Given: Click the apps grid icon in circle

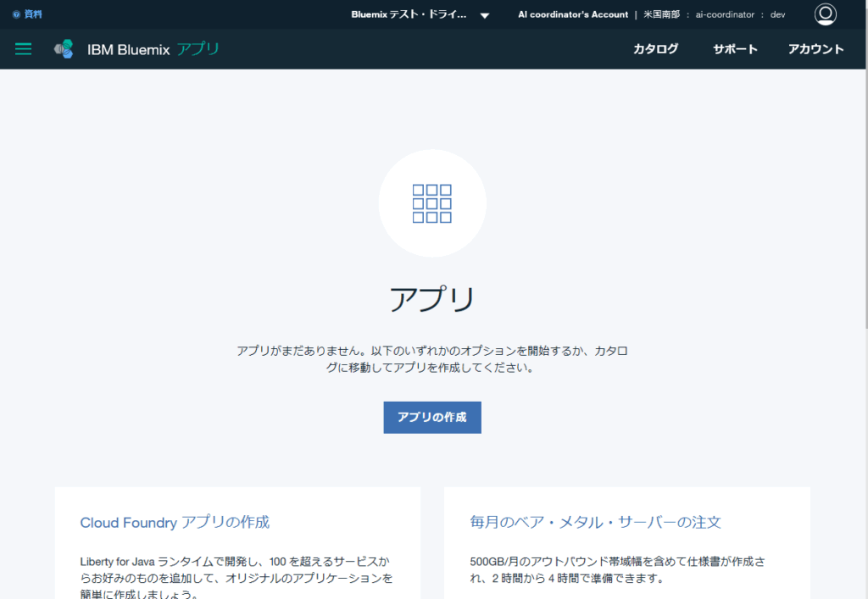Looking at the screenshot, I should (432, 203).
